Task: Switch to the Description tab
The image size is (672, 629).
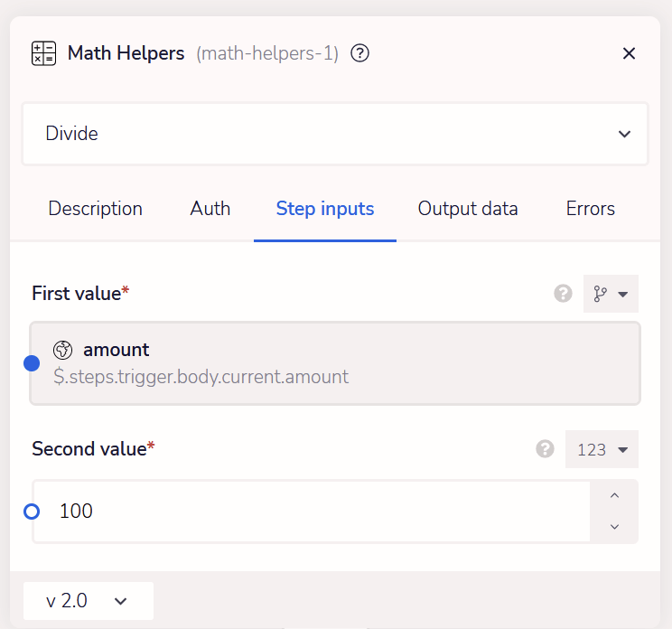Action: point(95,209)
